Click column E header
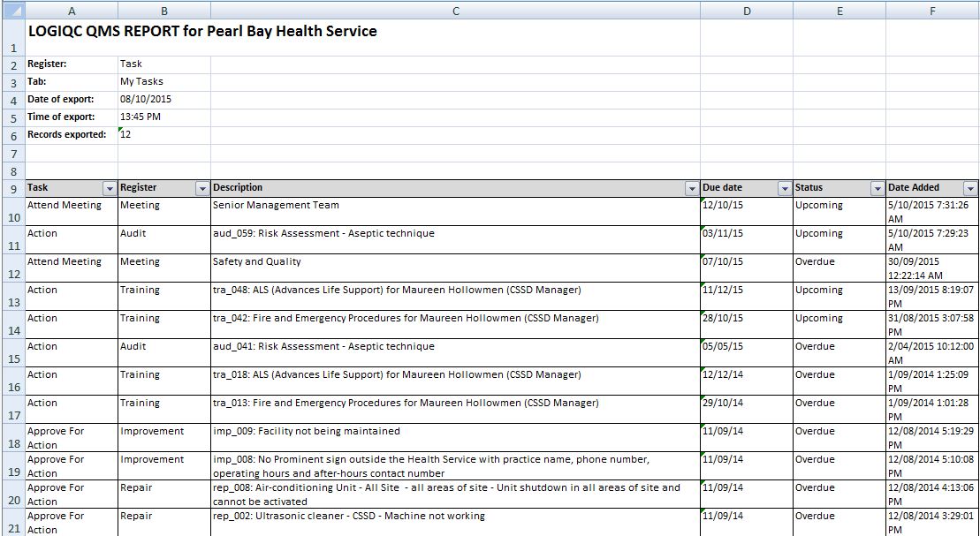The height and width of the screenshot is (536, 980). tap(839, 11)
